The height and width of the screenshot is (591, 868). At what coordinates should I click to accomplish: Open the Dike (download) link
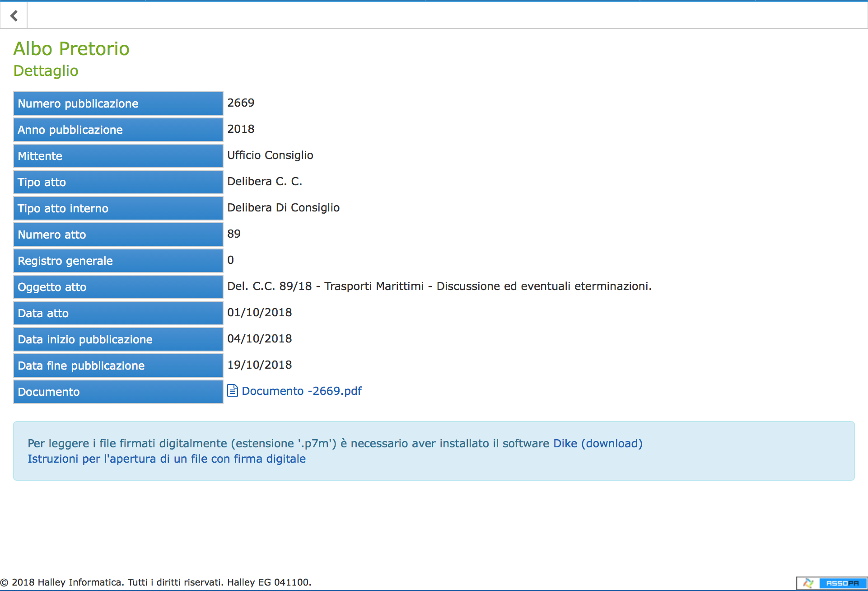(598, 443)
